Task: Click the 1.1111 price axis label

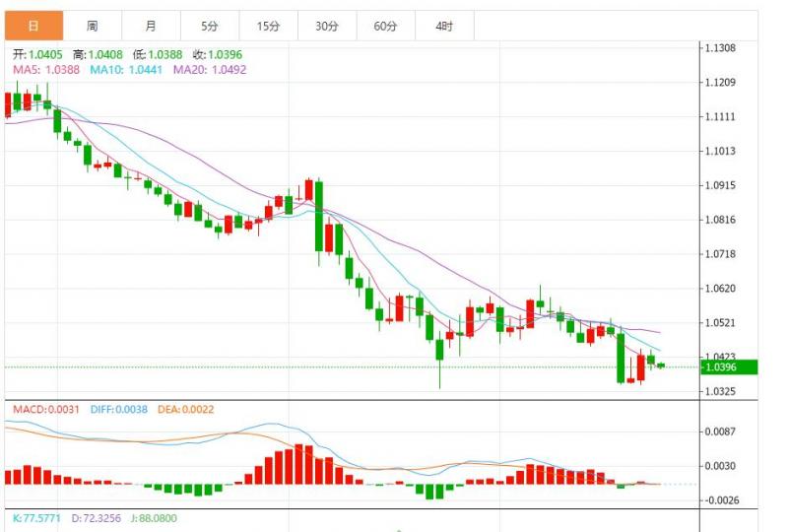Action: (x=720, y=116)
